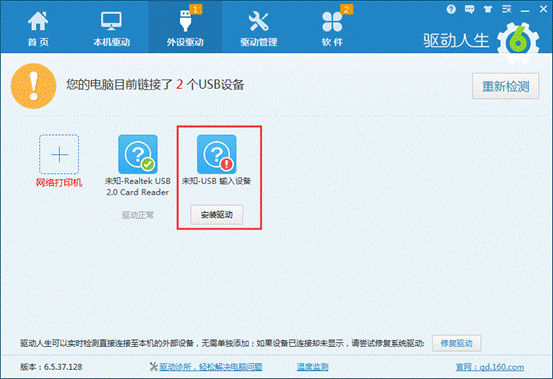Click the badge on 外设驱动 tab
553x379 pixels.
[196, 10]
